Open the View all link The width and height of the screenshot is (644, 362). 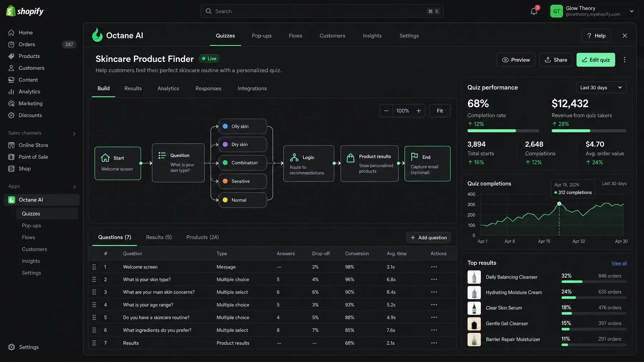(x=619, y=263)
